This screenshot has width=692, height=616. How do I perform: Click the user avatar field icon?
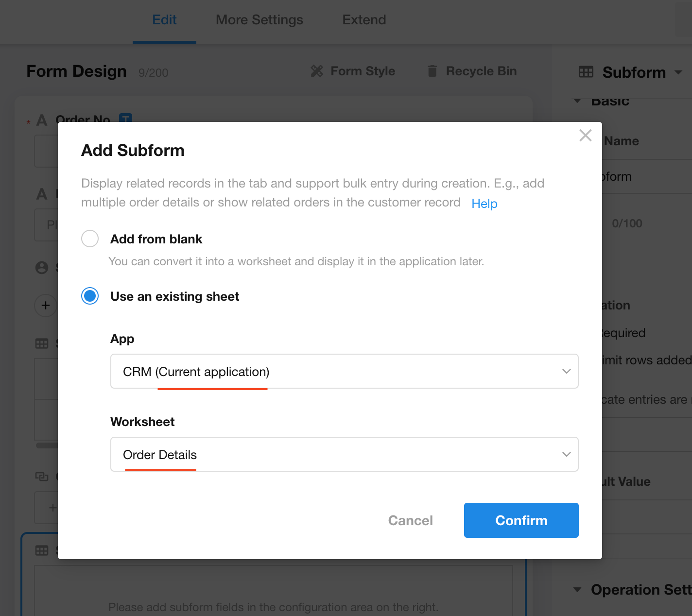click(42, 268)
